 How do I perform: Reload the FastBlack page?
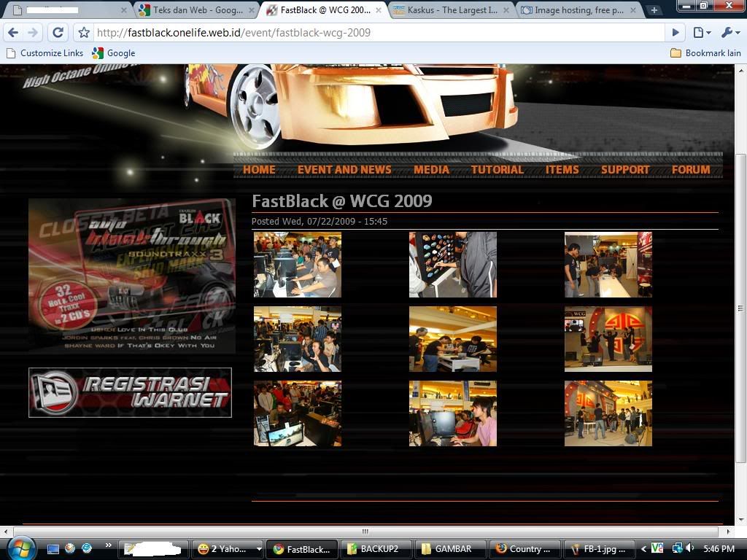[x=58, y=32]
